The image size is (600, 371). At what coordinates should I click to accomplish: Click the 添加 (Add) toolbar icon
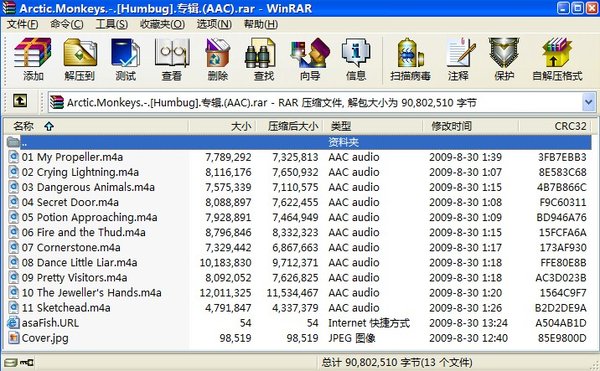[x=33, y=59]
